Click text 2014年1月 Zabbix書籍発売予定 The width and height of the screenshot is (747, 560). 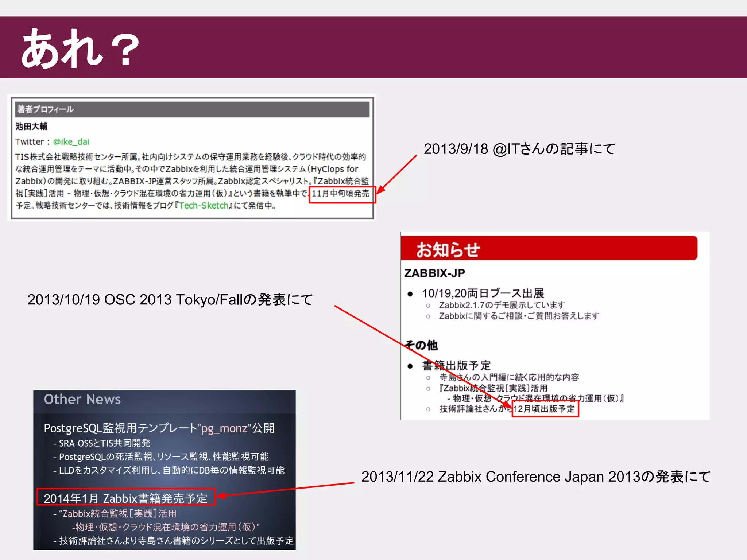125,498
